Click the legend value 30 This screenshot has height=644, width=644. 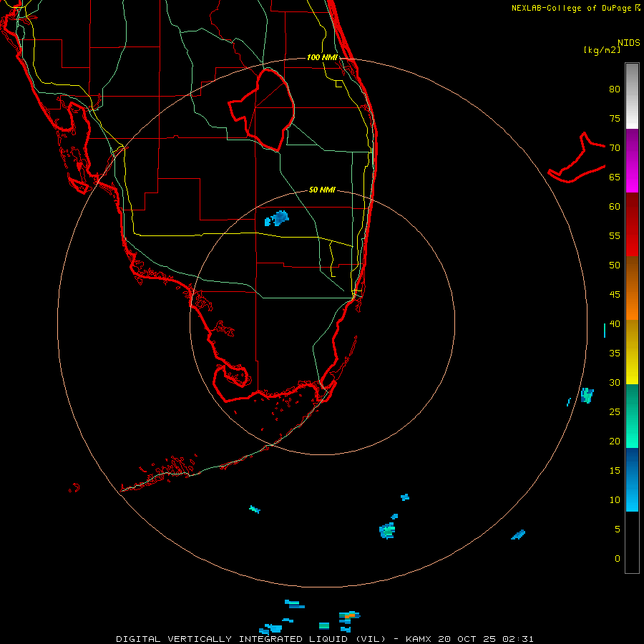(x=615, y=383)
